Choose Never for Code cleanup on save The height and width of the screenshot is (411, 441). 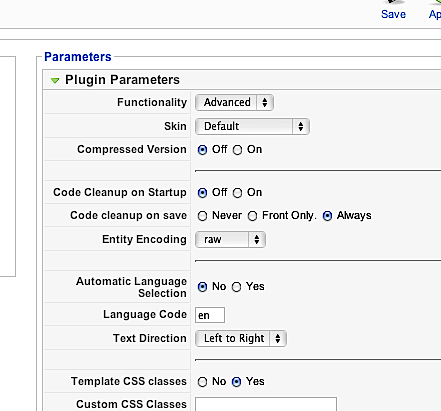(x=202, y=216)
